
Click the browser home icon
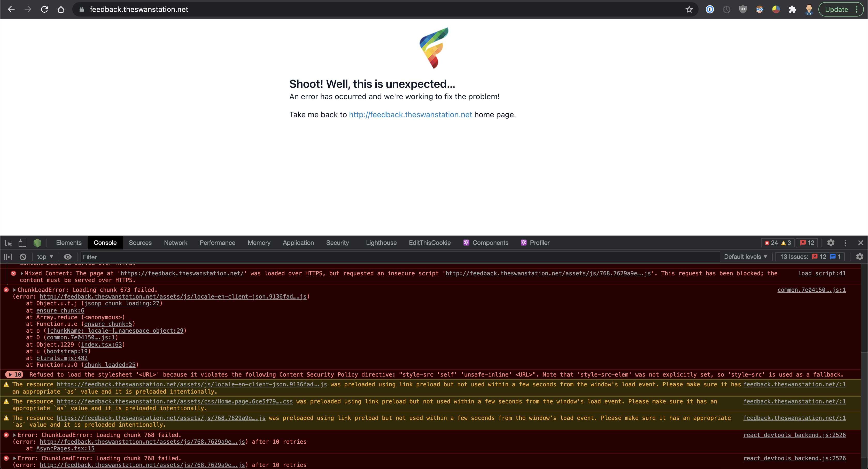pos(61,10)
